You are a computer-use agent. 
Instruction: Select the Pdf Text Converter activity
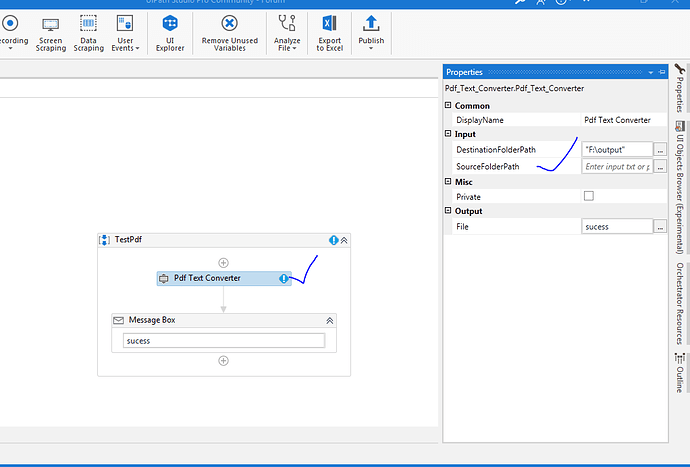tap(224, 278)
